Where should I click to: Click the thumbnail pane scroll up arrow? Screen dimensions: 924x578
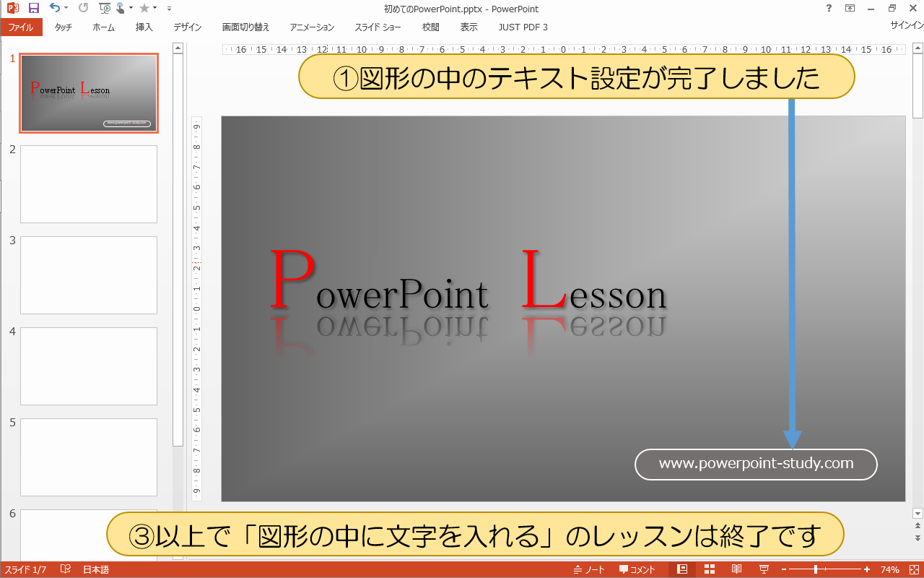[178, 48]
